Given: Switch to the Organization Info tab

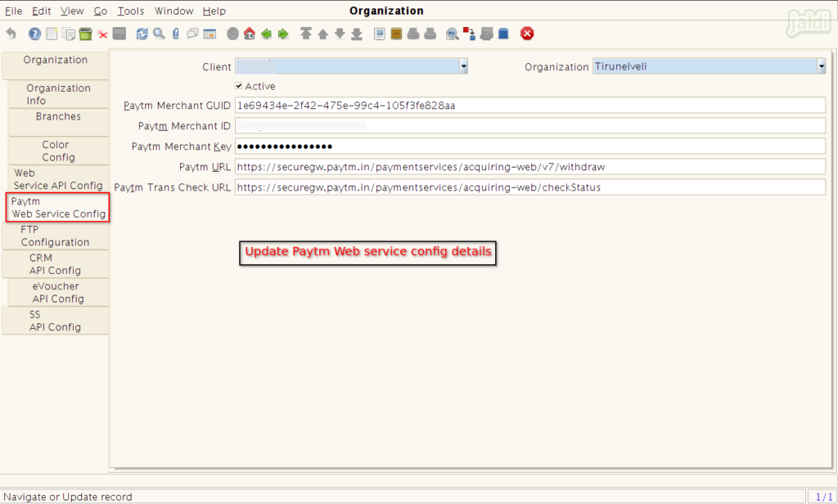Looking at the screenshot, I should click(58, 94).
